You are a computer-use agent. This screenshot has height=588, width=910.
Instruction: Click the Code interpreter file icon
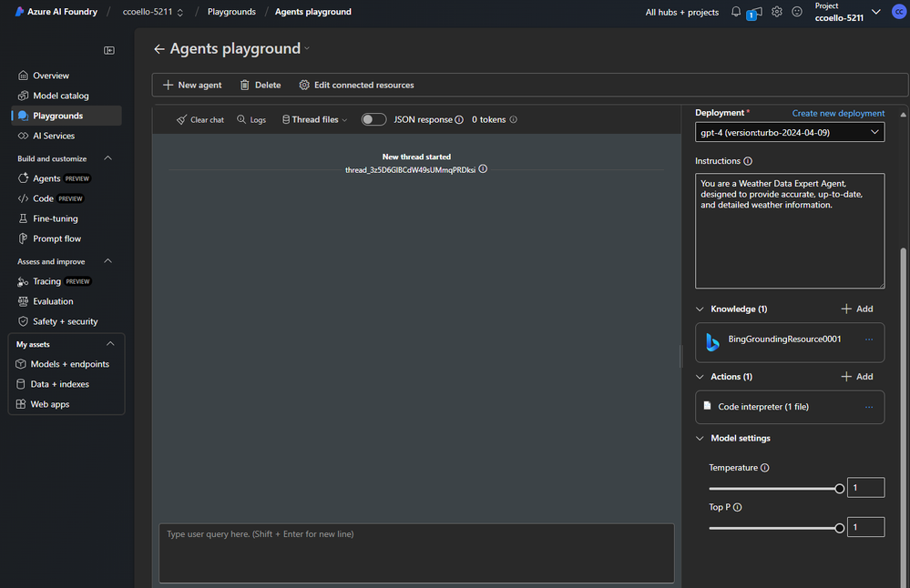tap(707, 406)
